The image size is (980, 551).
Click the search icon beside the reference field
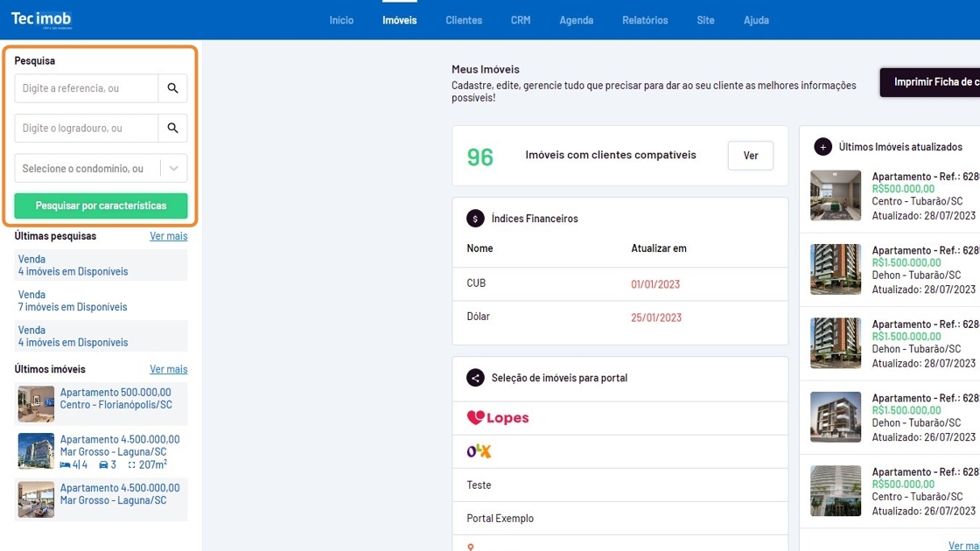point(172,88)
